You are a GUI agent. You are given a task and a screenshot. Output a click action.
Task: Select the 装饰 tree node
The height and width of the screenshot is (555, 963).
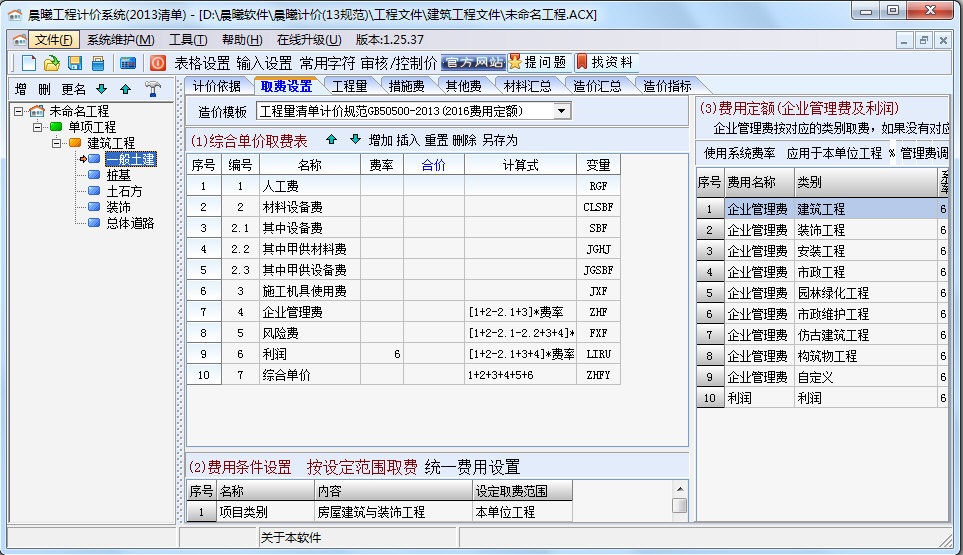click(x=118, y=207)
